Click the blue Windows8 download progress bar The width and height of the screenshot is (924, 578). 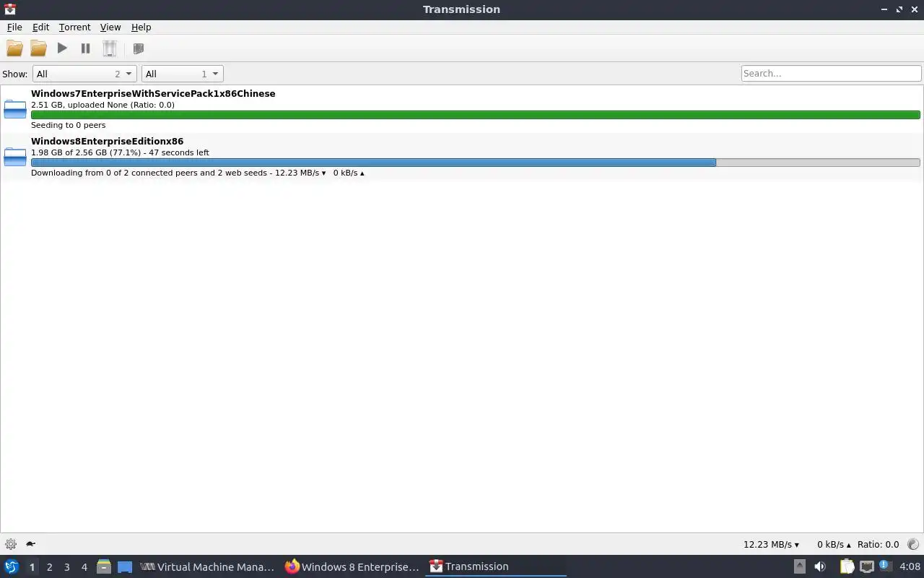(475, 163)
